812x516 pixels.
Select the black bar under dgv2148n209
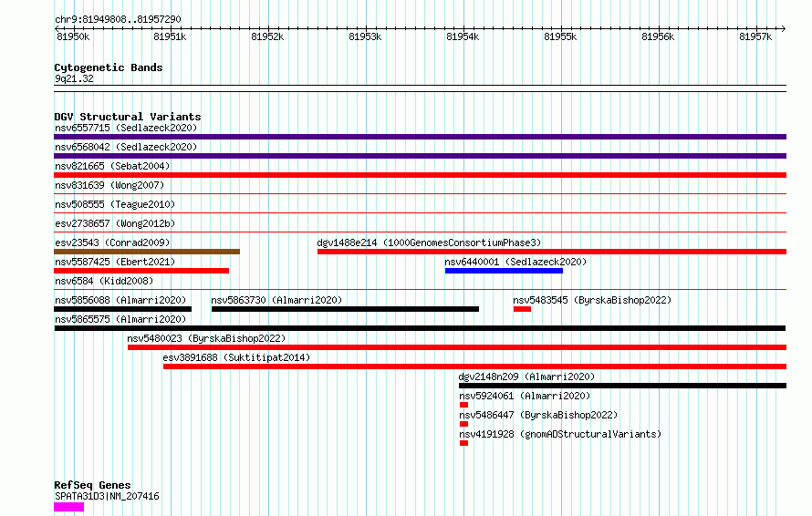[x=622, y=386]
